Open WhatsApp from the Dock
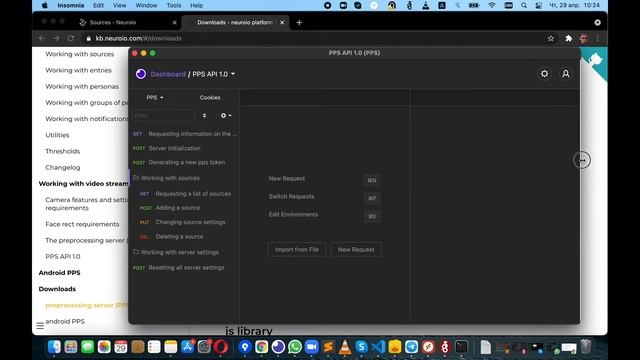Image resolution: width=640 pixels, height=360 pixels. coord(295,347)
